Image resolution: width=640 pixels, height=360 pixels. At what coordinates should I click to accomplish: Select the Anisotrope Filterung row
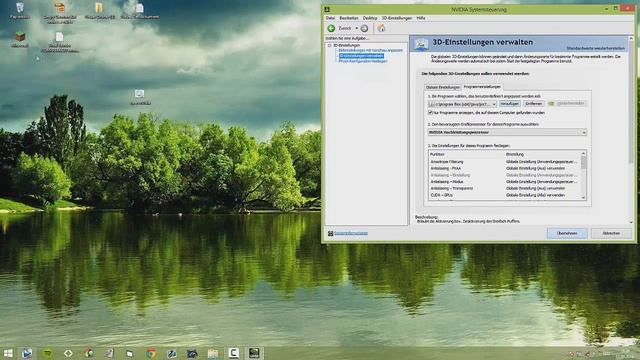504,162
